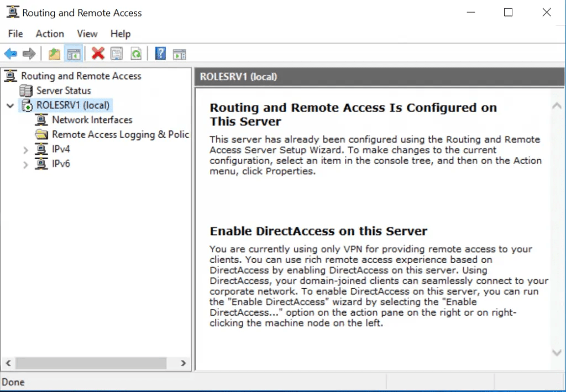Open Properties via the toolbar icon
Viewport: 566px width, 392px height.
[116, 53]
